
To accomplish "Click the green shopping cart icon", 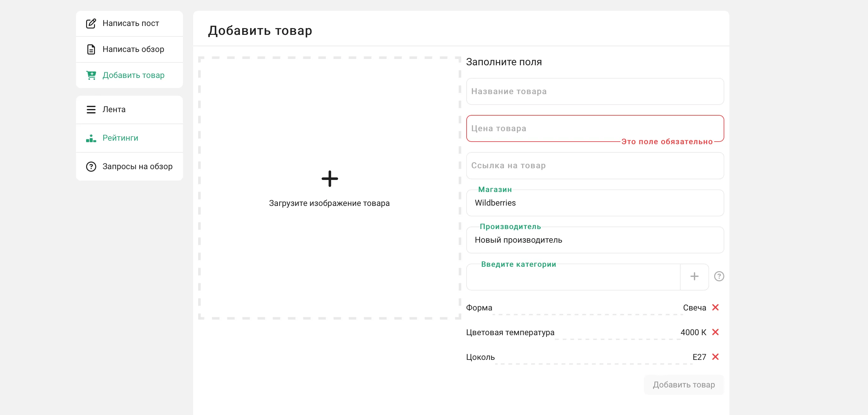I will pyautogui.click(x=91, y=75).
